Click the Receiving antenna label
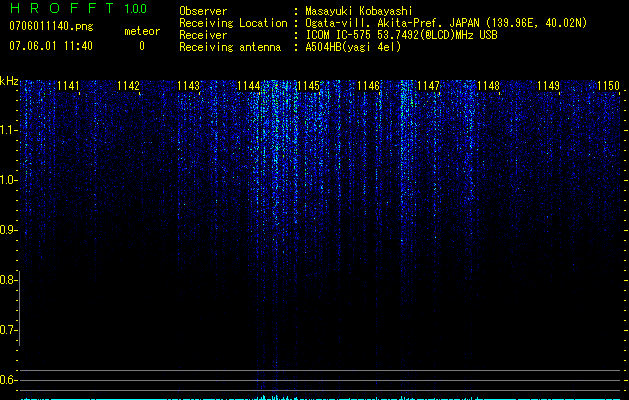This screenshot has width=629, height=400. pos(230,47)
